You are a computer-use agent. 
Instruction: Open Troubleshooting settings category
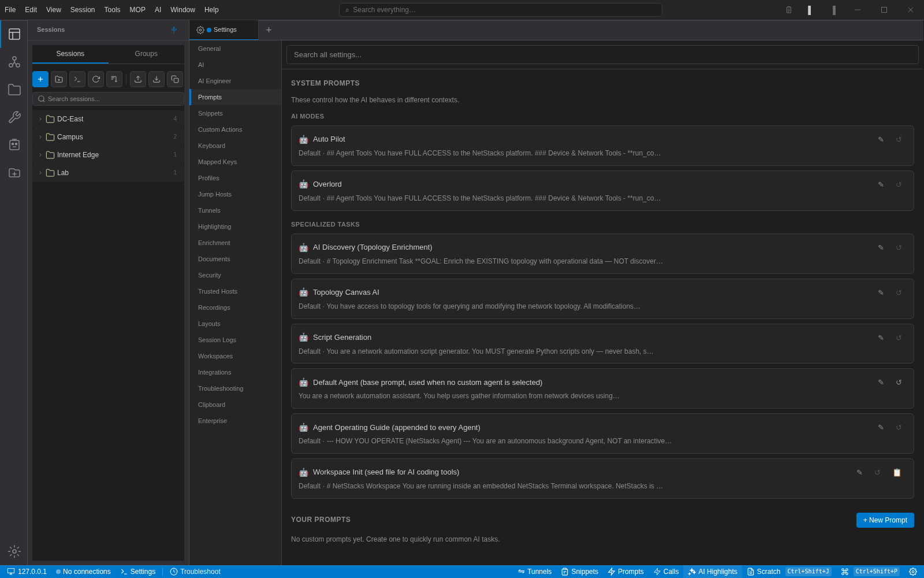pos(236,388)
